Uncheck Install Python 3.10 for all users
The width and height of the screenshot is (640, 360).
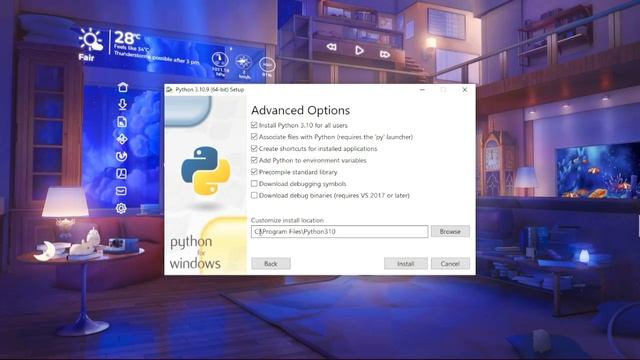tap(254, 125)
